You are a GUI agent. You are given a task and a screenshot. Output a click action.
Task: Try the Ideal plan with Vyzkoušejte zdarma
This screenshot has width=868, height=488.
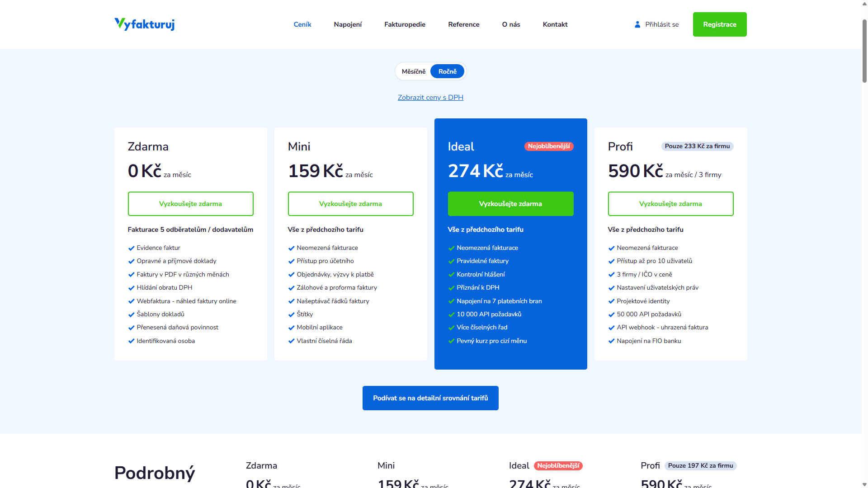point(511,204)
